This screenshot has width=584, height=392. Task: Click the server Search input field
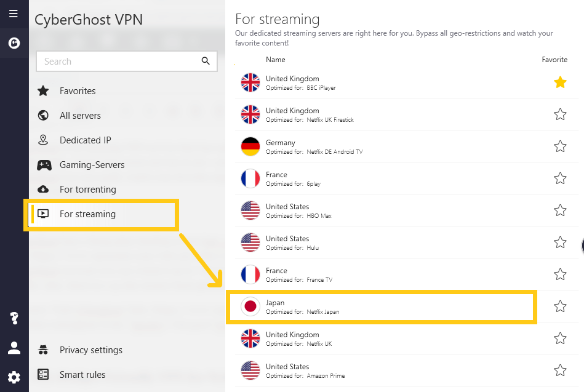[x=117, y=61]
